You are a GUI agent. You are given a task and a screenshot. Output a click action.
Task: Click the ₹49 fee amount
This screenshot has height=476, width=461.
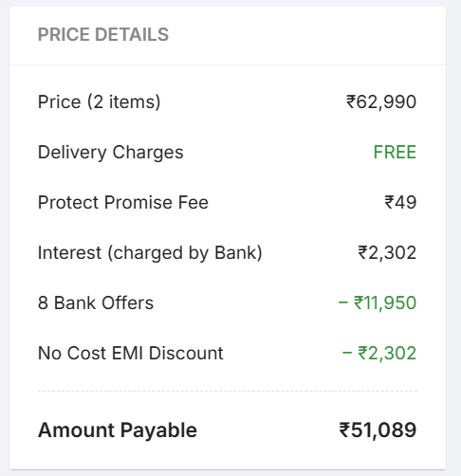click(x=400, y=202)
